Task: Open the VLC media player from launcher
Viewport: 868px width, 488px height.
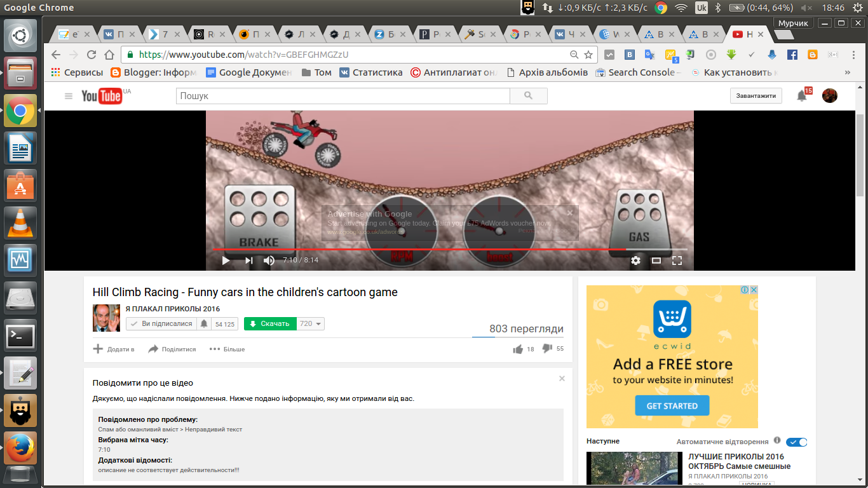Action: click(x=20, y=223)
